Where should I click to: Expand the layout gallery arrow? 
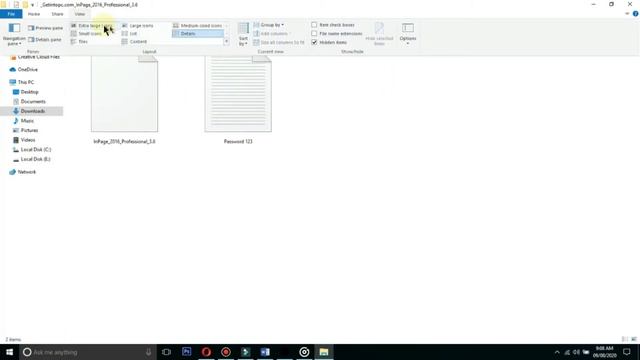227,42
